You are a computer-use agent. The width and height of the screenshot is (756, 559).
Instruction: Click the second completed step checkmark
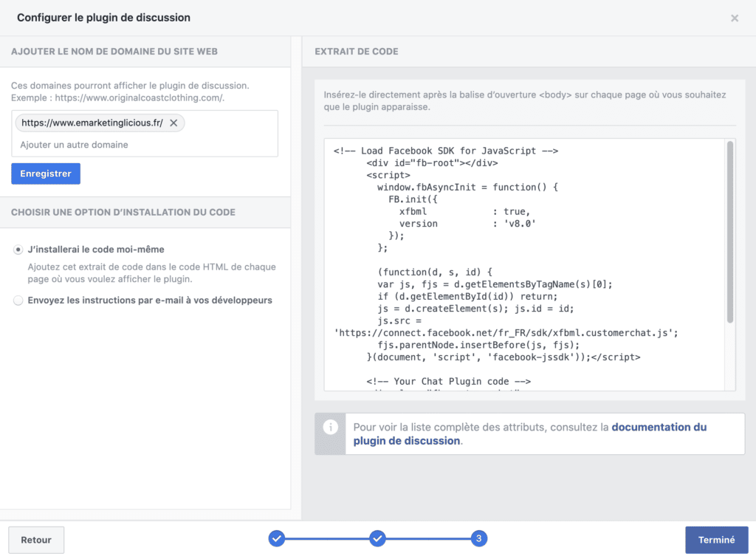point(377,539)
